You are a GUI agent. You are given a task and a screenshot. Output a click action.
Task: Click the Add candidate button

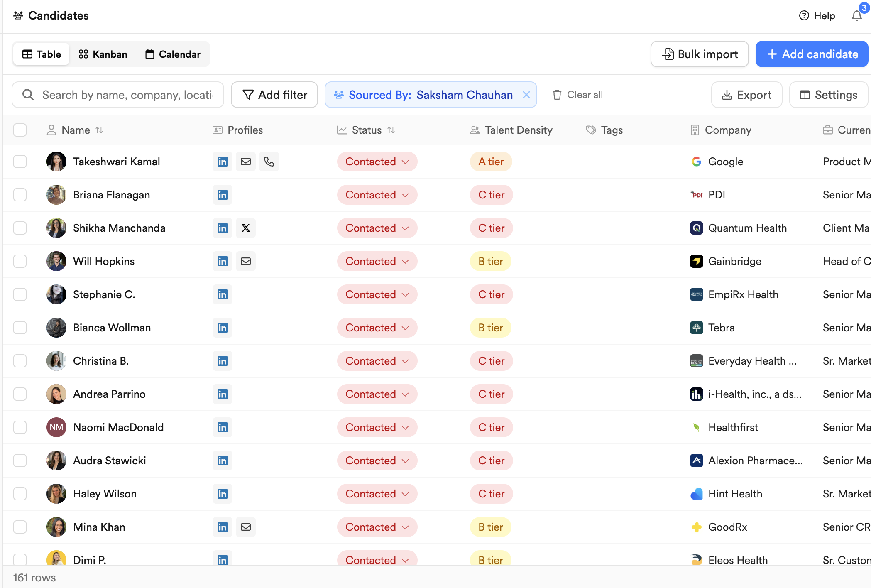812,54
